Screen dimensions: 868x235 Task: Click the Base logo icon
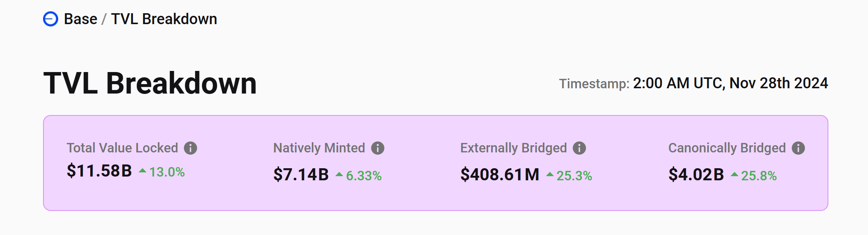[x=51, y=19]
